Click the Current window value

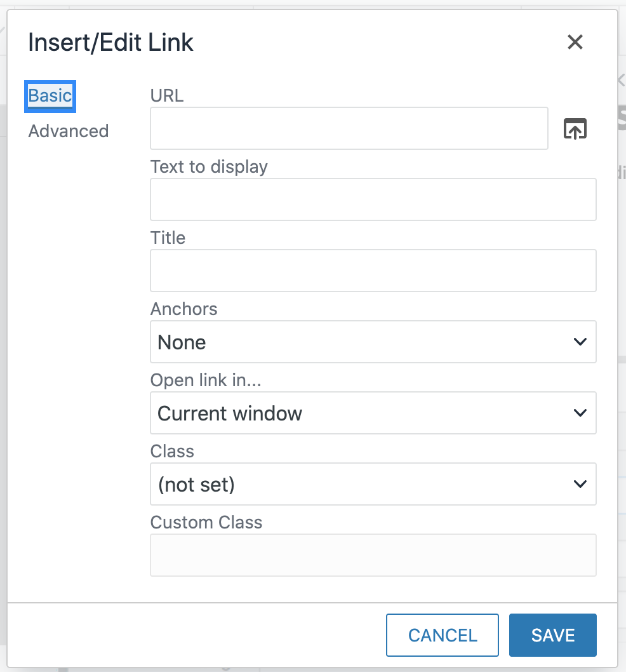[x=230, y=413]
